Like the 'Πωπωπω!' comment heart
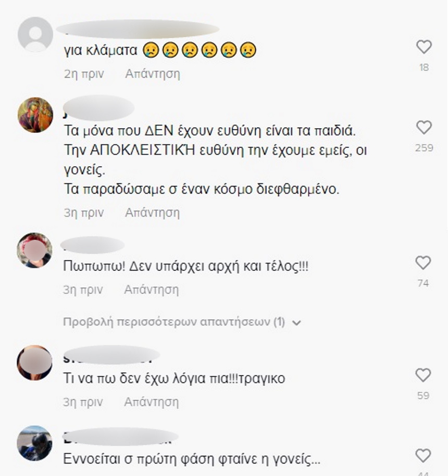448x476 pixels. coord(423,263)
